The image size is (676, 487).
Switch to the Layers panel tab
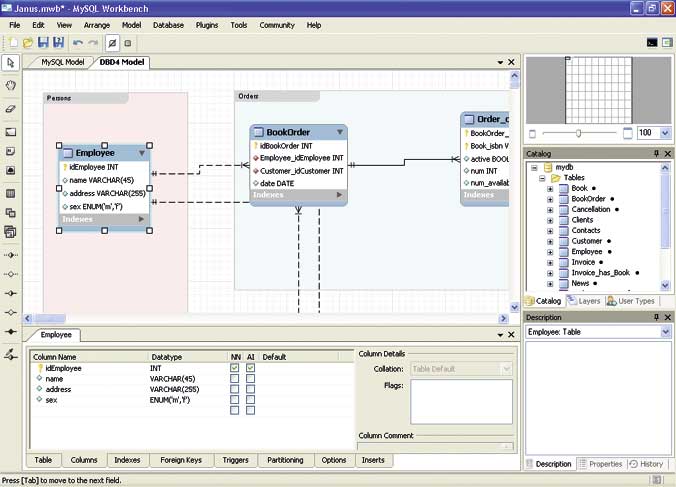(584, 301)
